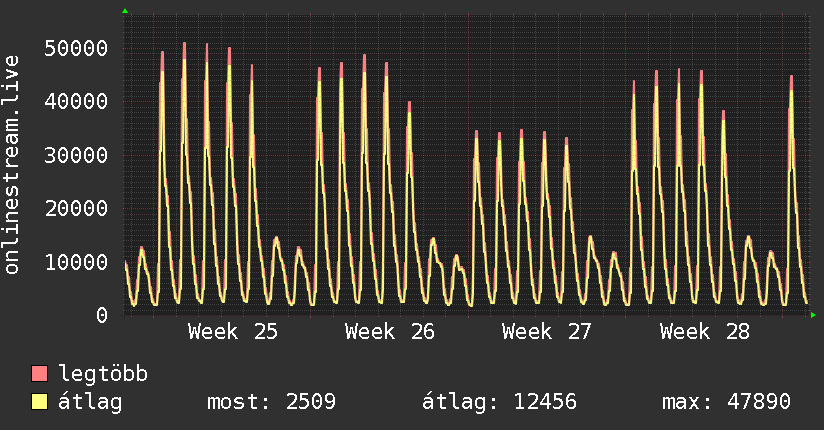
Task: Click the green arrow ending the x-axis
Action: [813, 315]
